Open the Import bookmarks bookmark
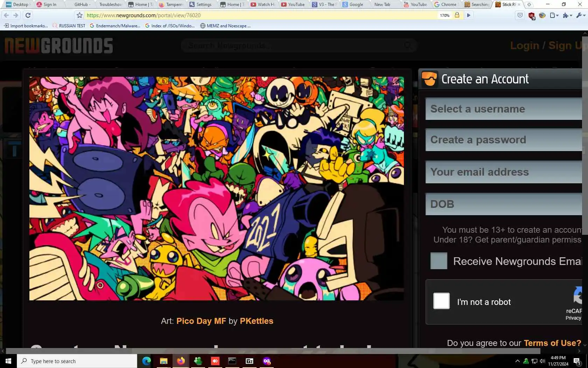 pos(26,26)
